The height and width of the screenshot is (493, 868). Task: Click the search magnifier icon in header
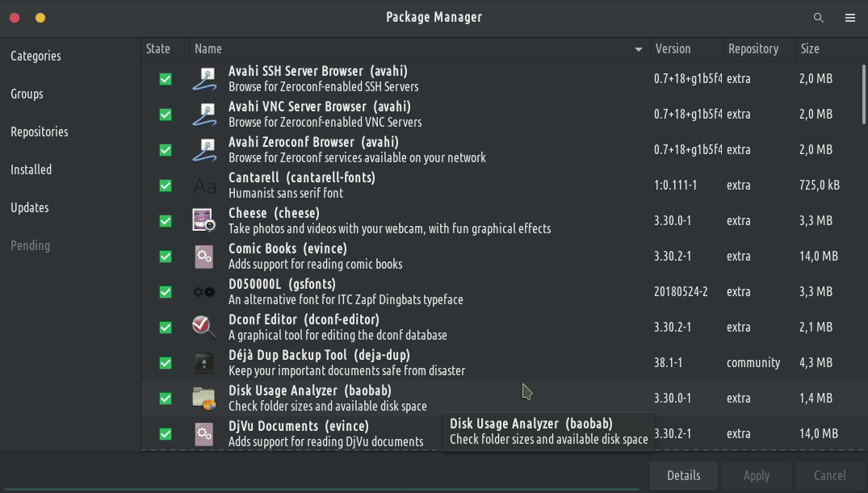[x=819, y=18]
